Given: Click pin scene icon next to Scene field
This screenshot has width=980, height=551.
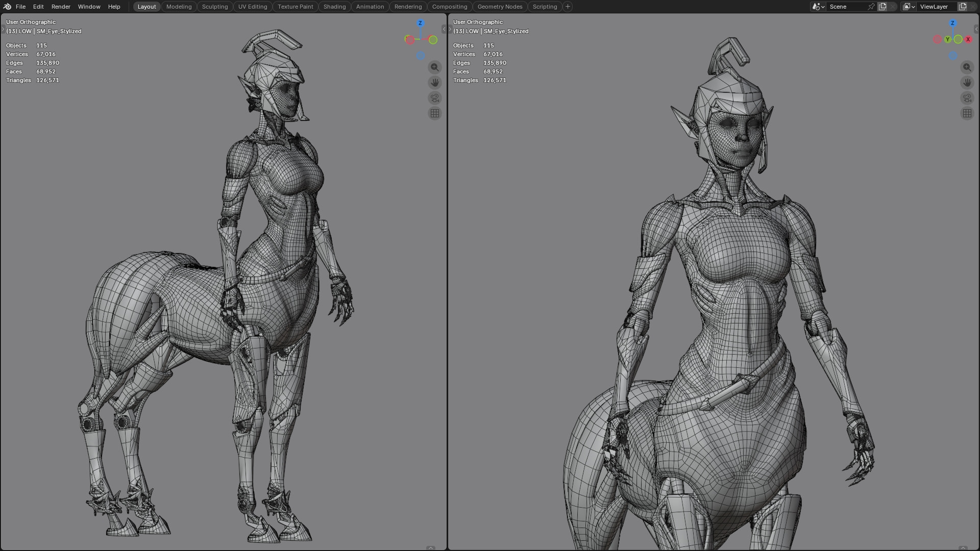Looking at the screenshot, I should 871,7.
